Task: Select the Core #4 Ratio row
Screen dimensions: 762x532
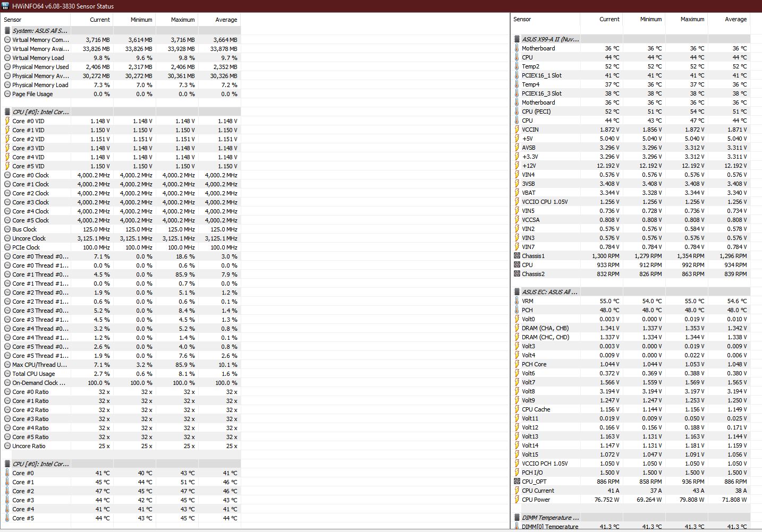Action: [122, 428]
